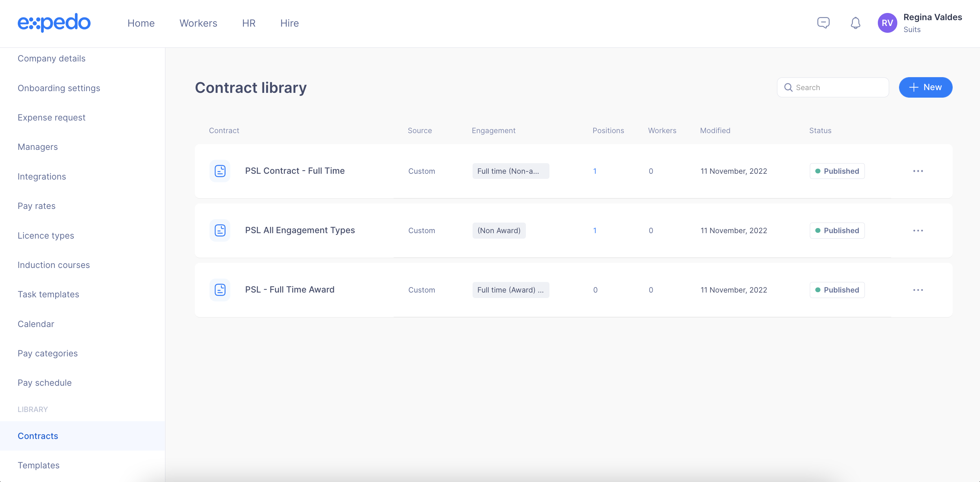The height and width of the screenshot is (482, 980).
Task: Open Induction courses settings
Action: coord(54,265)
